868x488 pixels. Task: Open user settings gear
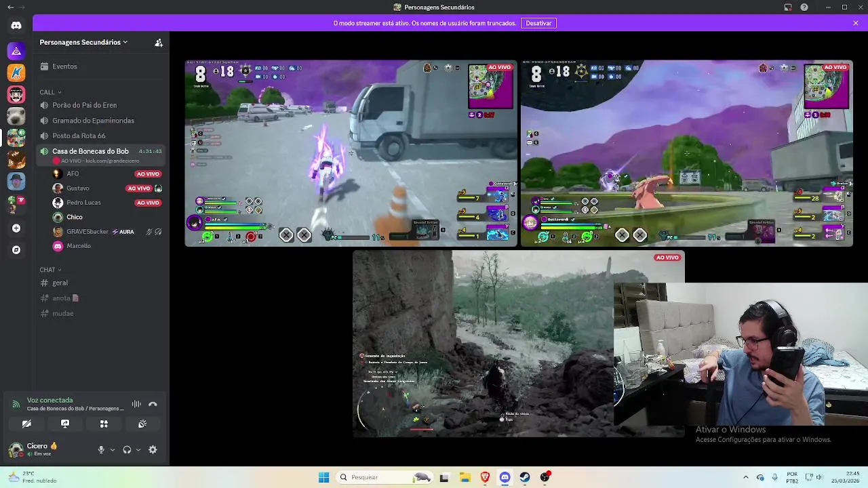153,449
